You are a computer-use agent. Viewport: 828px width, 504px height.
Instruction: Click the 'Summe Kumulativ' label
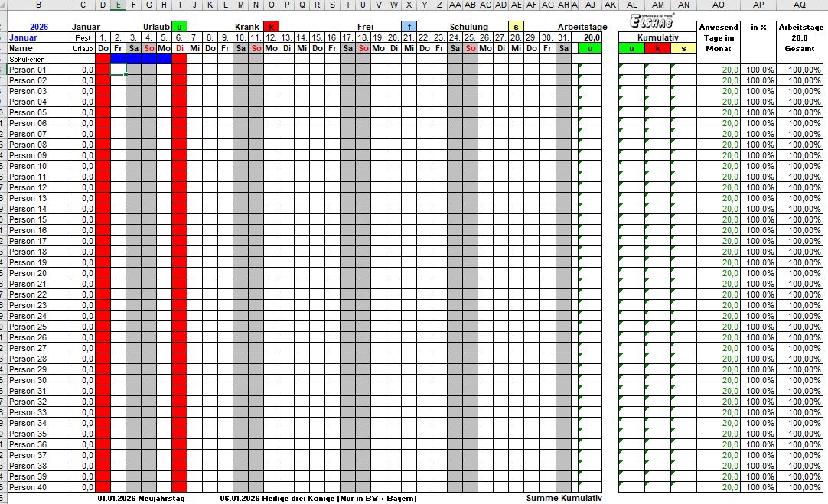click(564, 498)
